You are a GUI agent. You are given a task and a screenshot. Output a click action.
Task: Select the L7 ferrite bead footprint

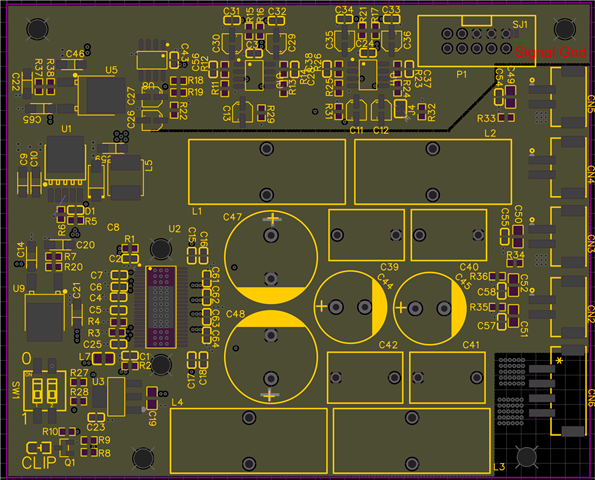(103, 359)
